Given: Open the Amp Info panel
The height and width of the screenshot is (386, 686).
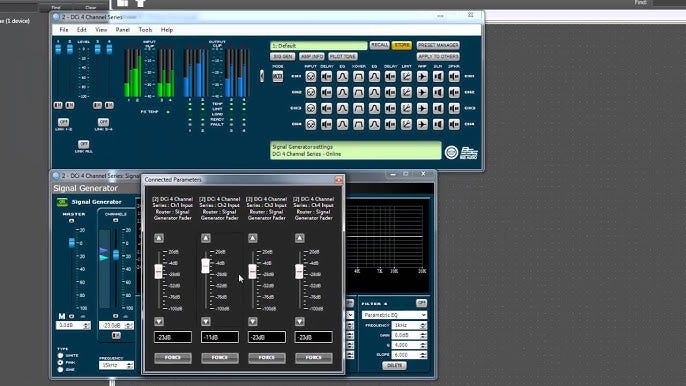Looking at the screenshot, I should point(312,56).
